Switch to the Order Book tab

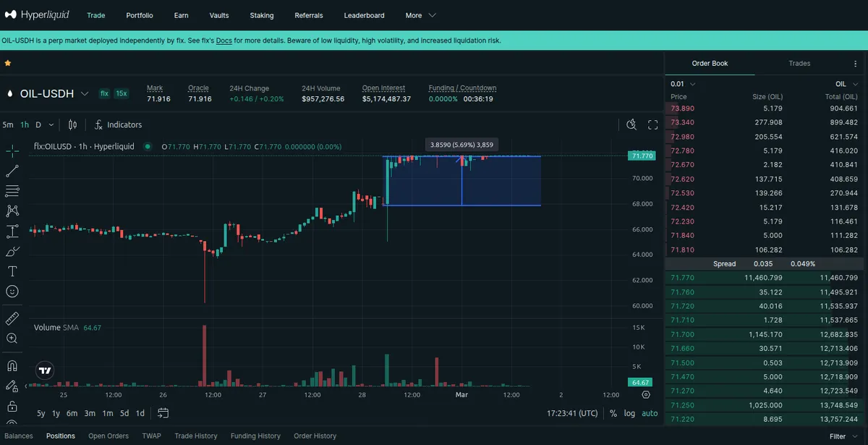point(710,64)
